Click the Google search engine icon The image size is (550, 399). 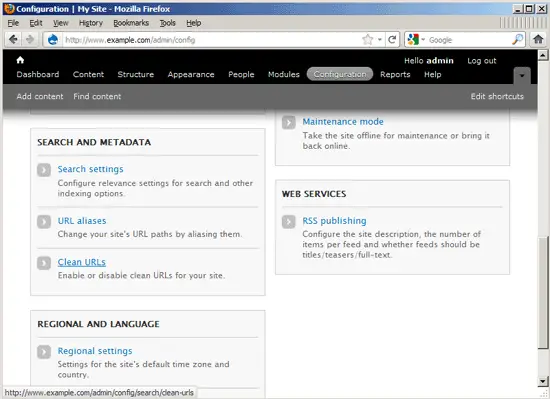pos(414,40)
